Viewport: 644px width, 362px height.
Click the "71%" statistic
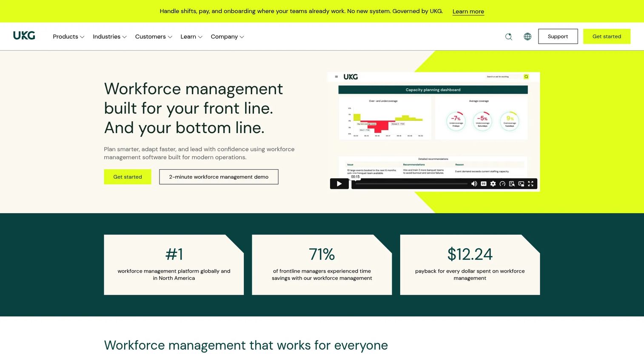322,254
